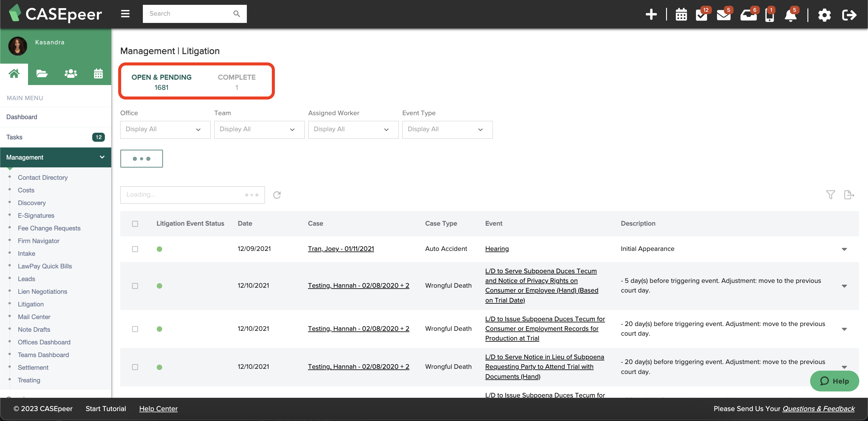Click Kasandra's profile avatar

[x=17, y=46]
